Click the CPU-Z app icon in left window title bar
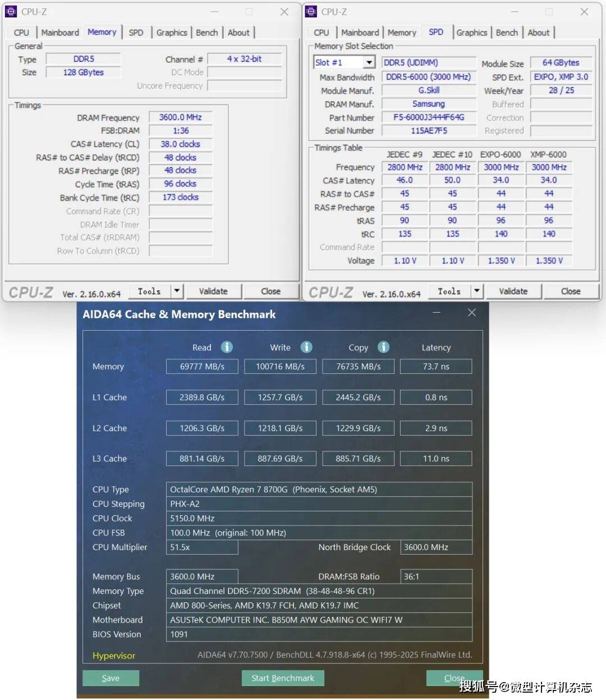The image size is (606, 700). (x=11, y=11)
